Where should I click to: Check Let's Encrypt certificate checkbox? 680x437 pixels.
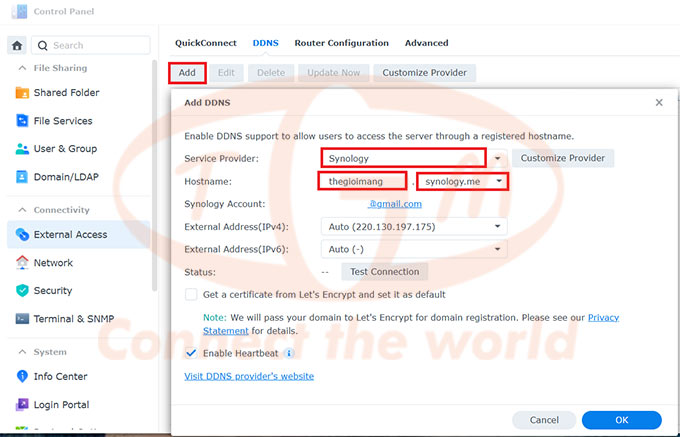[191, 295]
